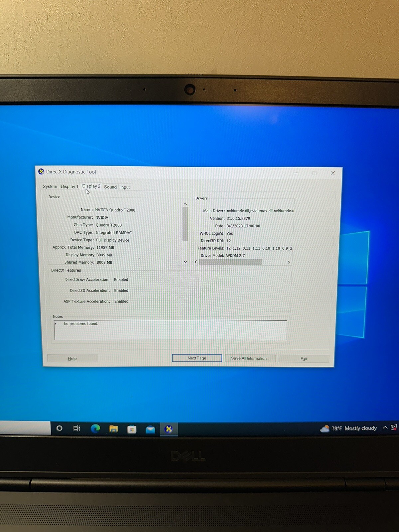The image size is (399, 532).
Task: Switch to the Display 1 tab
Action: (x=69, y=187)
